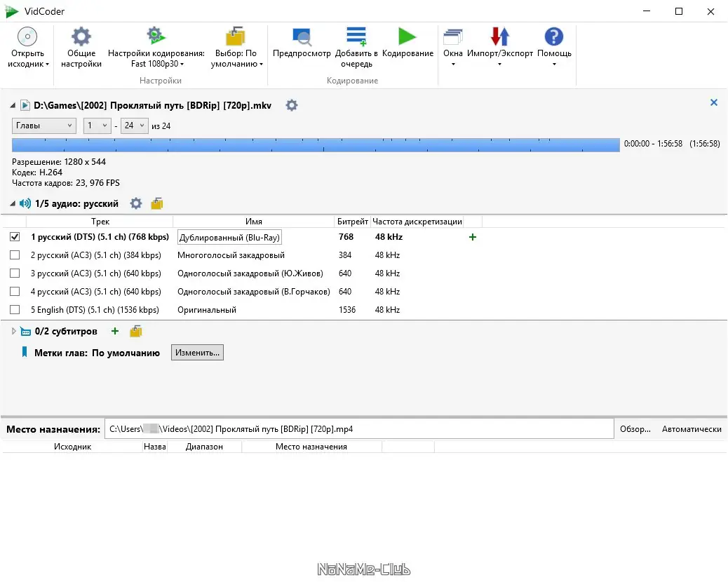Image resolution: width=728 pixels, height=582 pixels.
Task: Add to queue icon
Action: pos(356,36)
